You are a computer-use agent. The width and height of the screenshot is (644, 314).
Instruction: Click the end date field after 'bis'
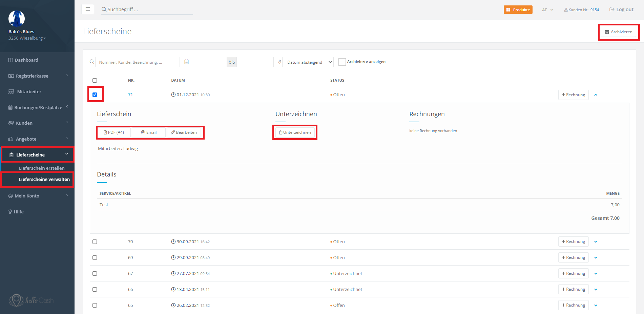[x=255, y=62]
